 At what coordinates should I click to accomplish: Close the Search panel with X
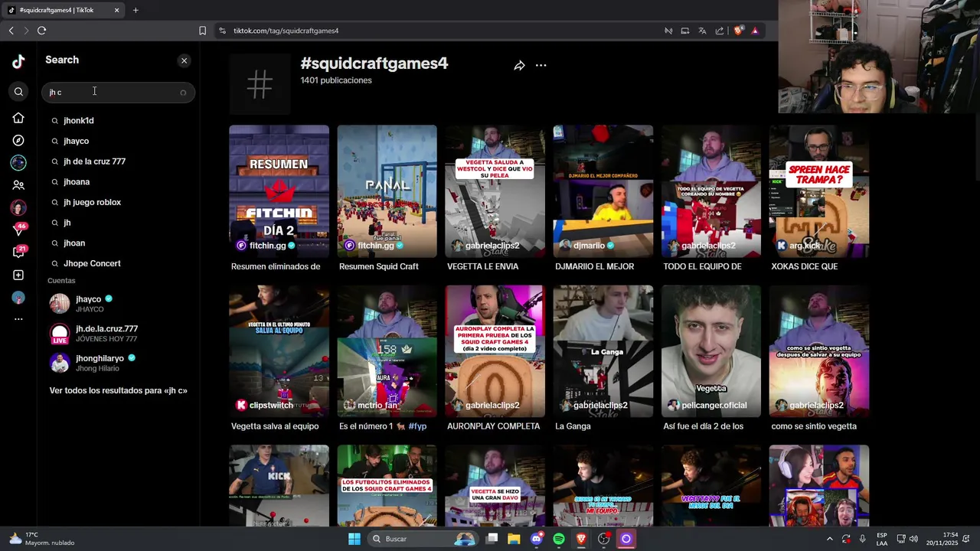(184, 60)
